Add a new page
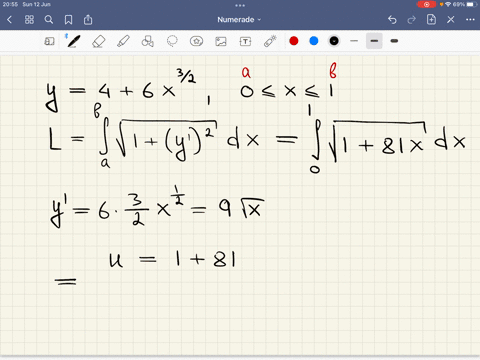The image size is (480, 360). (431, 19)
